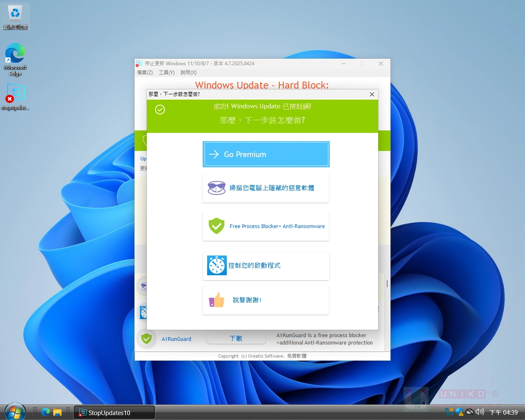Click the cloud tray icon
The height and width of the screenshot is (420, 525).
470,411
